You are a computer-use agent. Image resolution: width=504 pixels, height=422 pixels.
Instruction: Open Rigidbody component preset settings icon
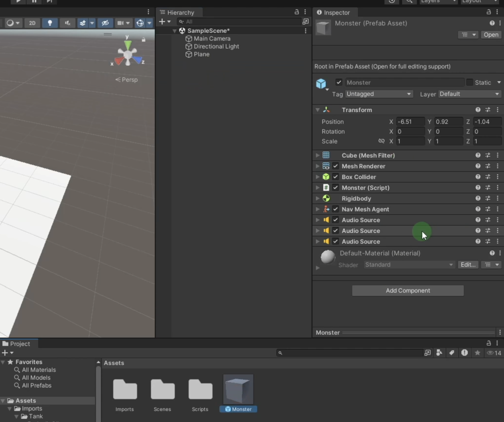(x=488, y=198)
